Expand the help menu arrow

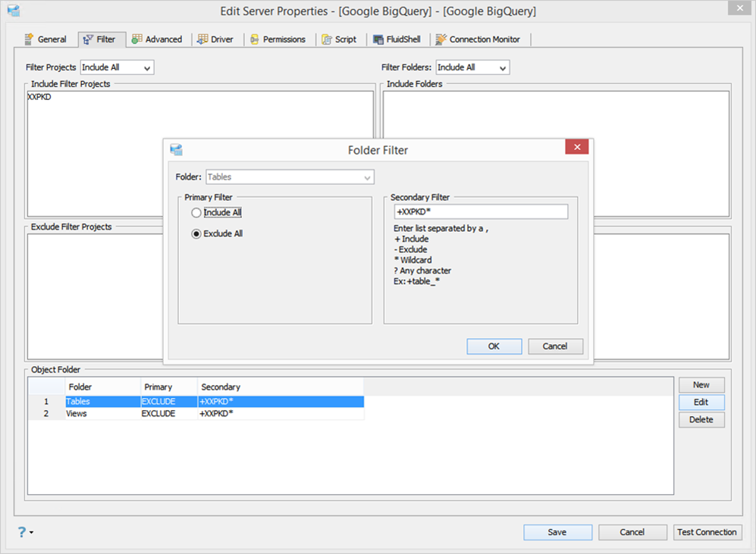pyautogui.click(x=31, y=532)
